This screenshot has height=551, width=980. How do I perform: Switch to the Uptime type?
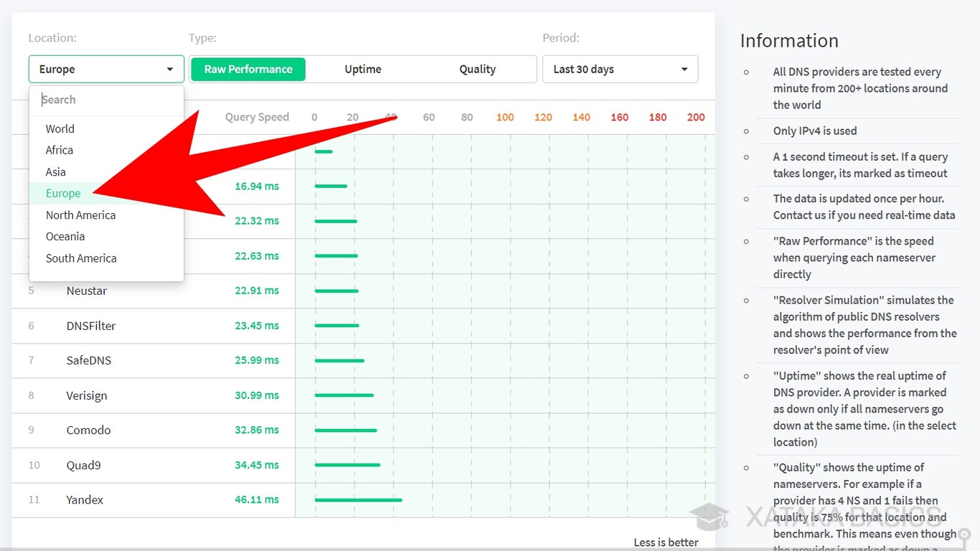click(363, 70)
